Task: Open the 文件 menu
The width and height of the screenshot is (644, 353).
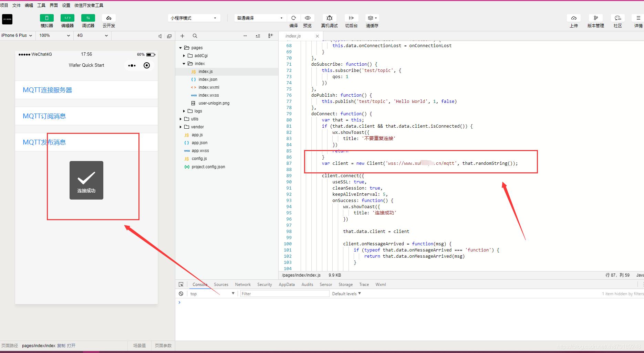Action: (x=17, y=6)
